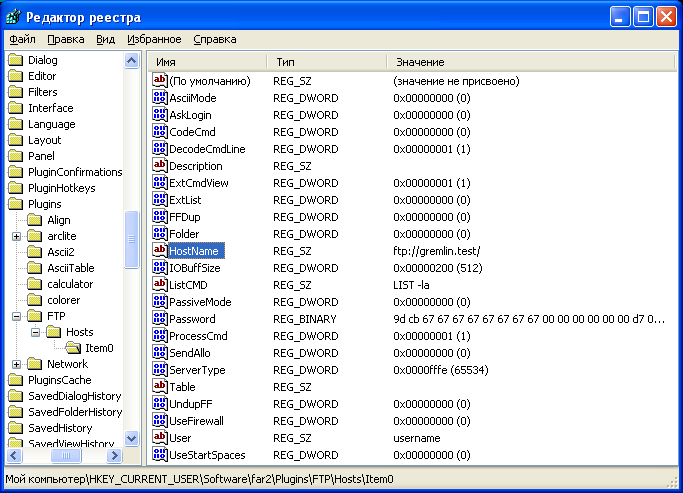Click the DWORD icon next to UndupFF
Viewport: 683px width, 493px height.
(160, 403)
